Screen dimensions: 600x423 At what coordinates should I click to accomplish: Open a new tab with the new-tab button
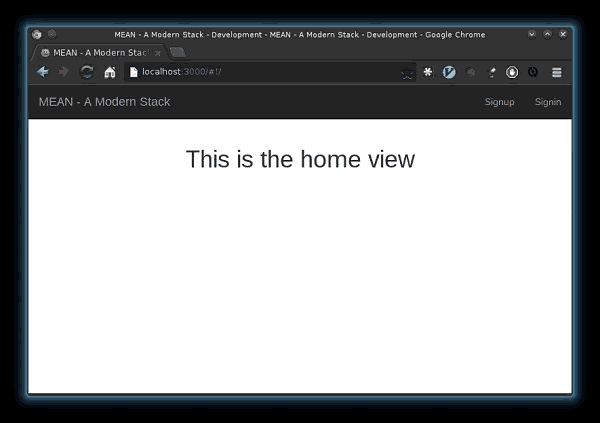click(178, 52)
